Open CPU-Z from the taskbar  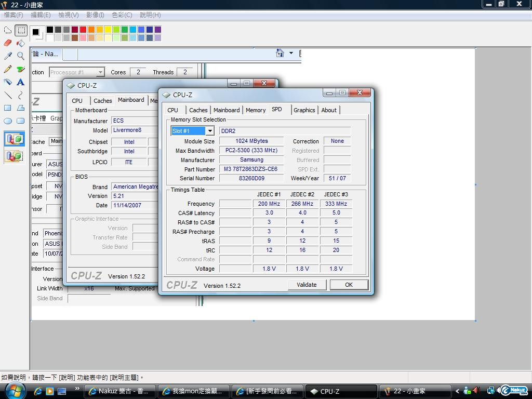point(341,391)
